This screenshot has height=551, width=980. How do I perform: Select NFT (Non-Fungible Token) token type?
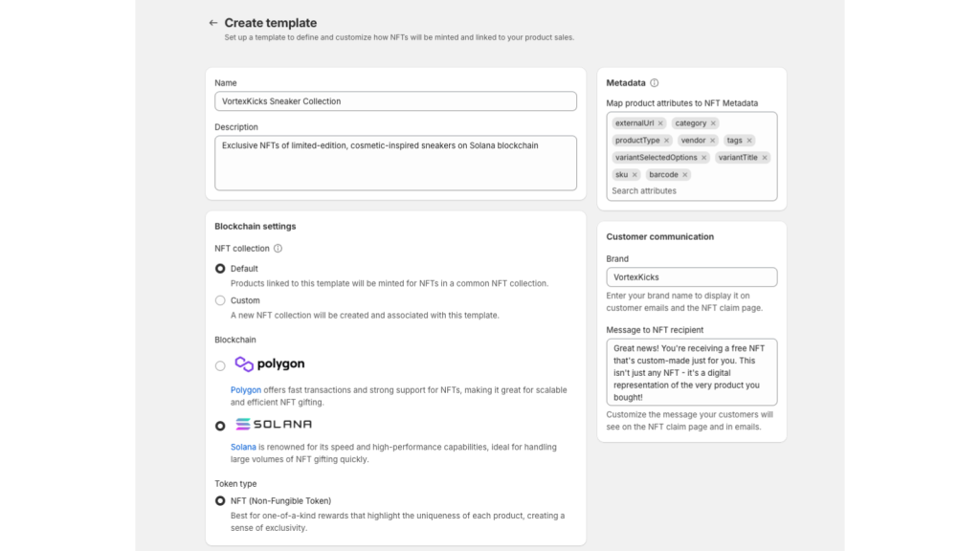tap(220, 500)
